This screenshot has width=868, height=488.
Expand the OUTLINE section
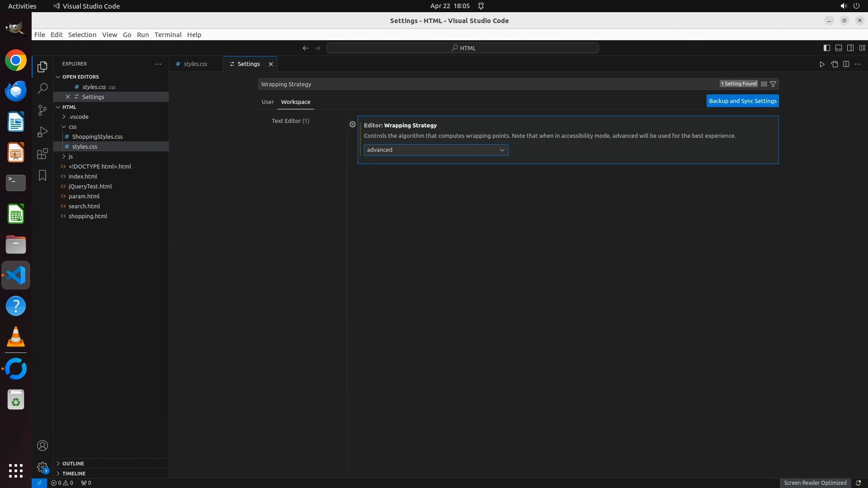(x=73, y=464)
